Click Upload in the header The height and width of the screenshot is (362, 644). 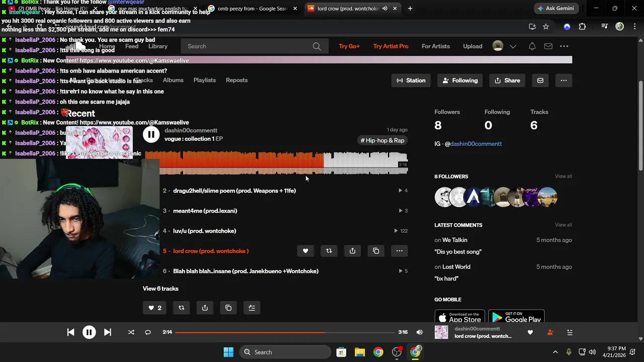tap(472, 46)
